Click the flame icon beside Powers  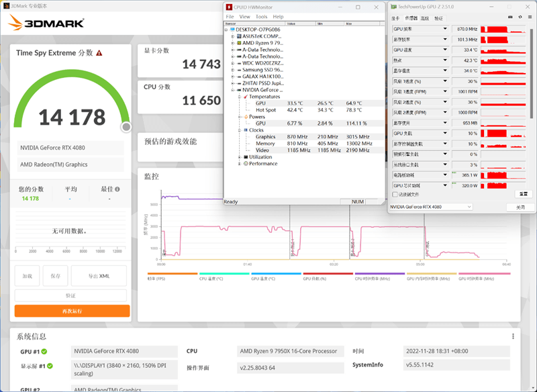[246, 117]
